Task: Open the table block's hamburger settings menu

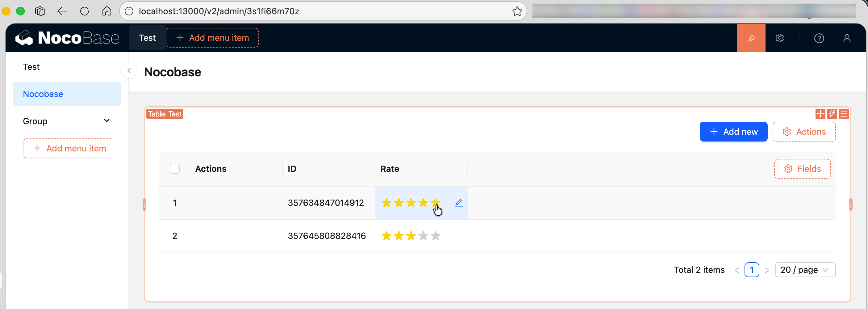Action: pyautogui.click(x=844, y=114)
